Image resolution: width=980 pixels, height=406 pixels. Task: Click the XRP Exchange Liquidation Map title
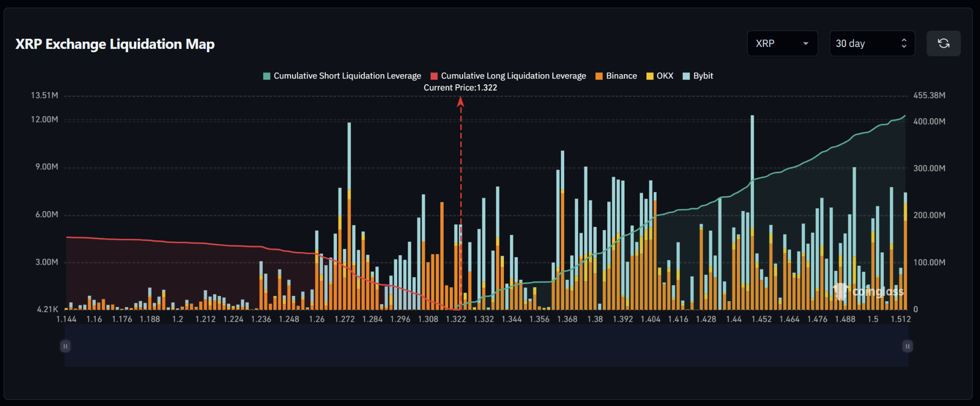point(115,44)
